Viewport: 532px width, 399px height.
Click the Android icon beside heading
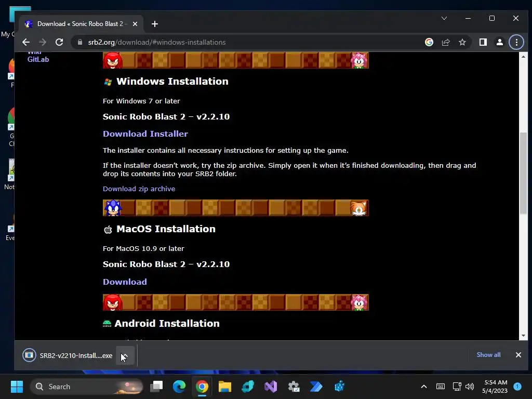[107, 324]
